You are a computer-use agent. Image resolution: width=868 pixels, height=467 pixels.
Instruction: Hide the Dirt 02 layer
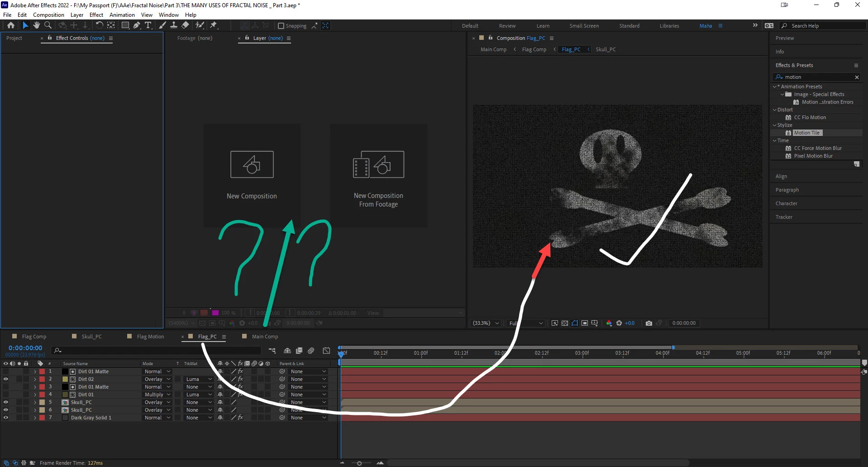(x=5, y=379)
